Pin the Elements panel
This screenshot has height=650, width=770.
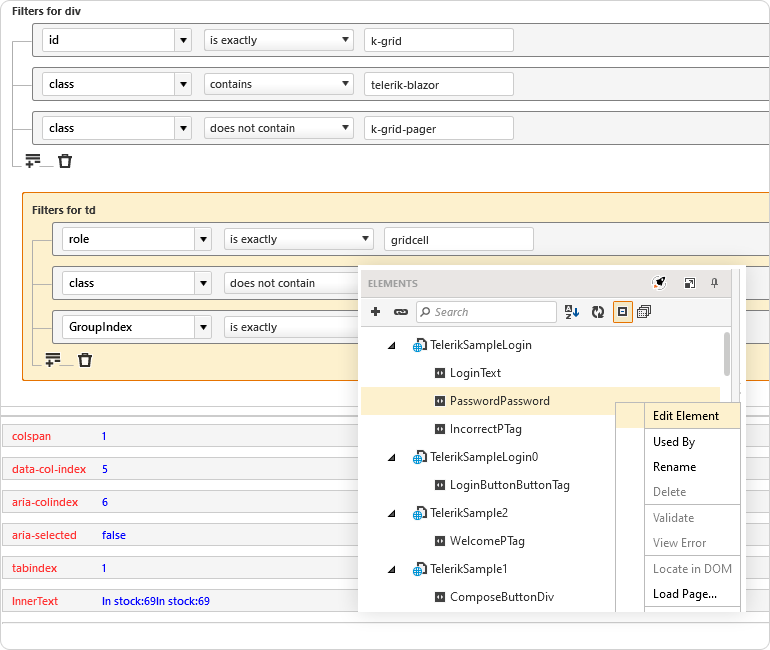click(x=714, y=284)
